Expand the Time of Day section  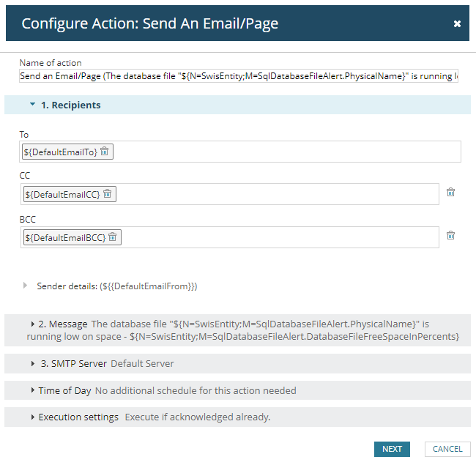pos(33,390)
